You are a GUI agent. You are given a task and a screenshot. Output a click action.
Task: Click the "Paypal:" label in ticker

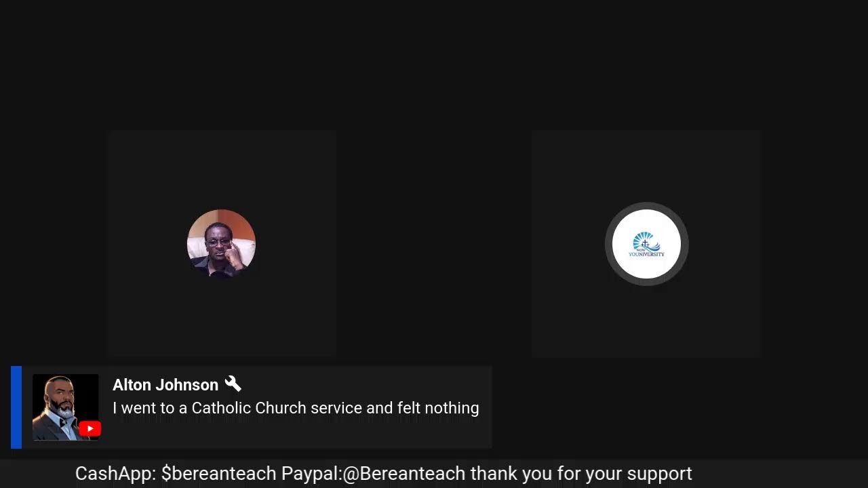click(x=312, y=473)
